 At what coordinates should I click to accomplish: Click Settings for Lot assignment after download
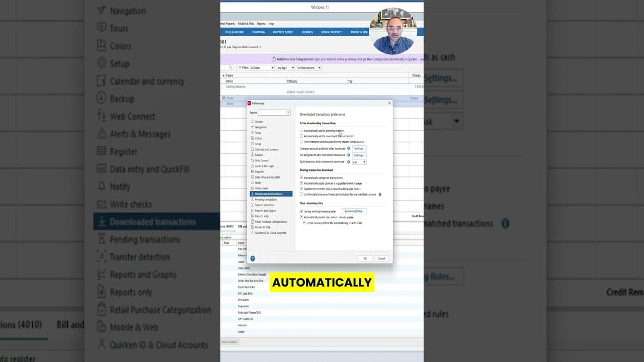point(359,155)
